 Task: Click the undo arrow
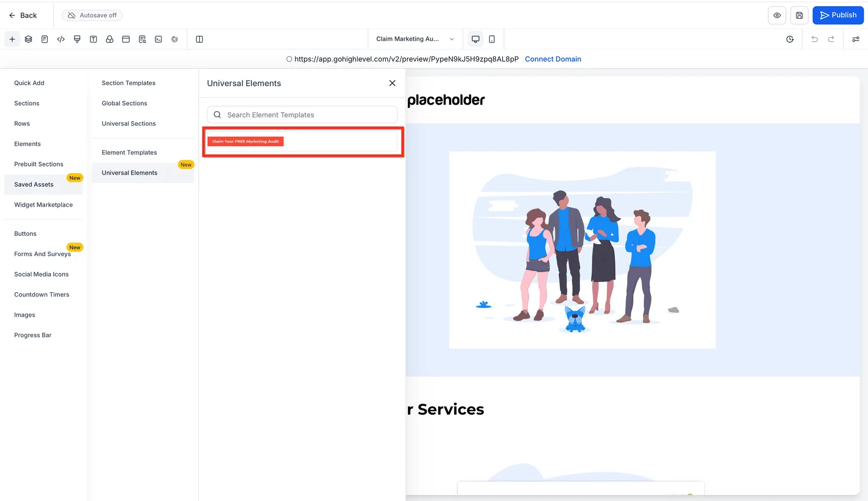[x=814, y=39]
